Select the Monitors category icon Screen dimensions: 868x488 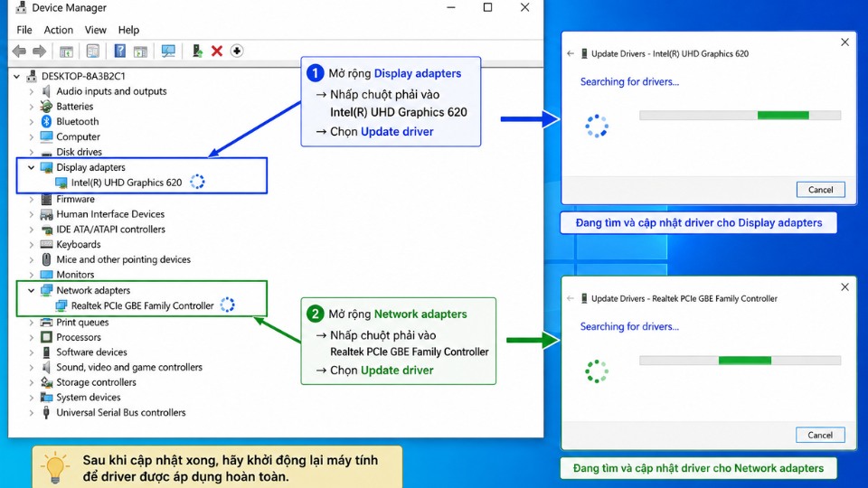46,275
